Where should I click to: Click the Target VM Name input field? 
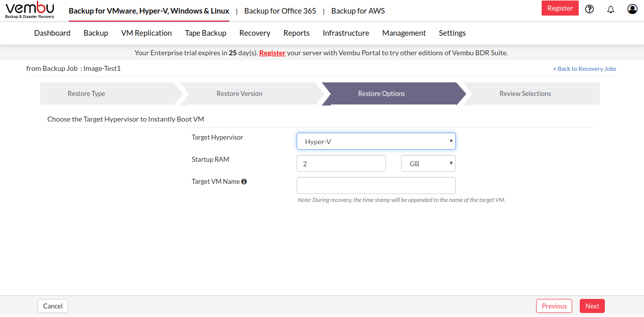click(x=376, y=185)
